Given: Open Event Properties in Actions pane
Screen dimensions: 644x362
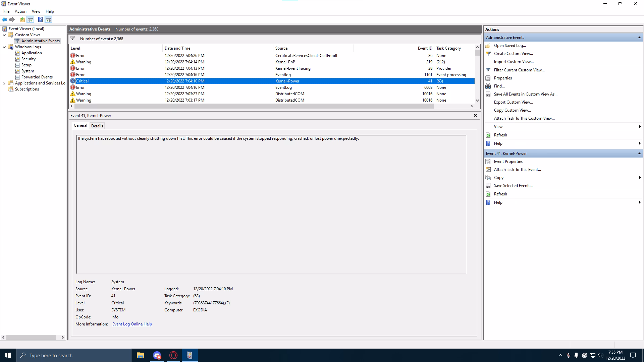Looking at the screenshot, I should 508,162.
